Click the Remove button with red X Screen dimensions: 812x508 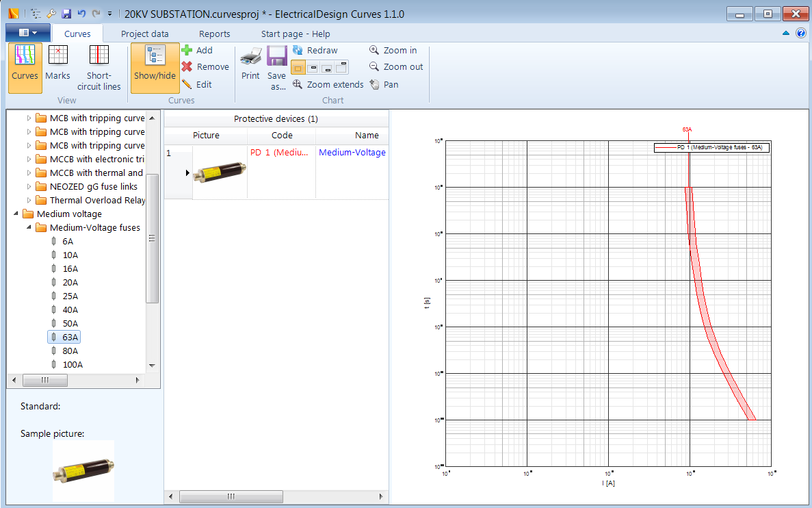pyautogui.click(x=198, y=66)
